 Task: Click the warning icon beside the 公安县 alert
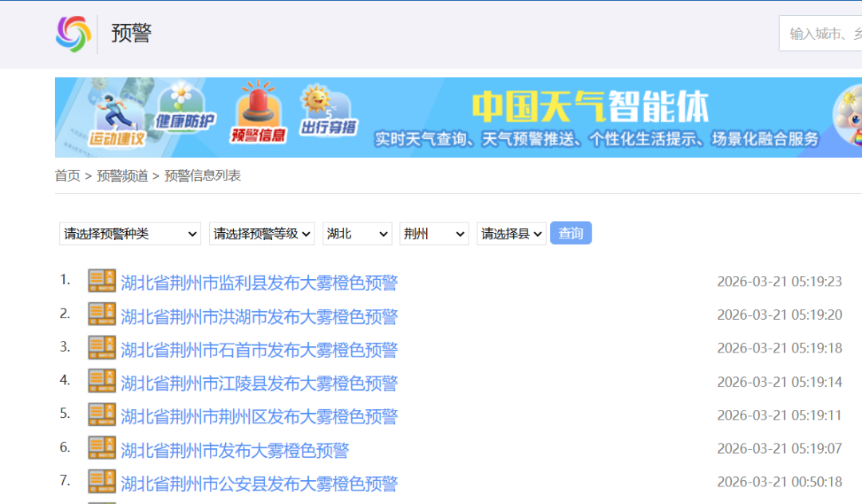[101, 481]
